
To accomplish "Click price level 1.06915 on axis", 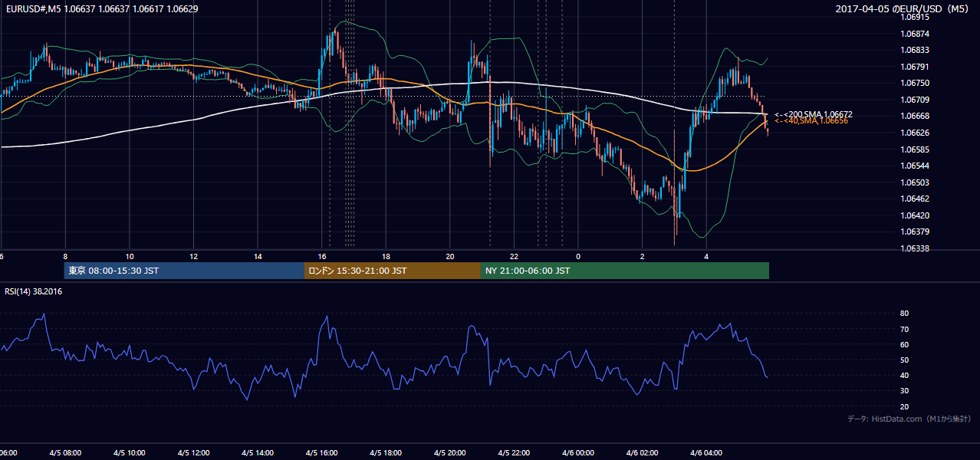I will click(x=914, y=17).
